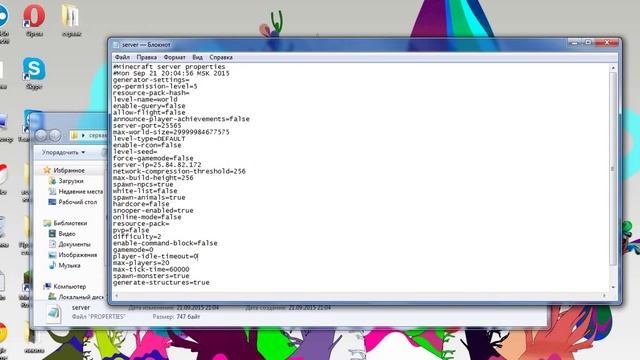Open the Вид menu in Notepad
640x360 pixels.
197,58
